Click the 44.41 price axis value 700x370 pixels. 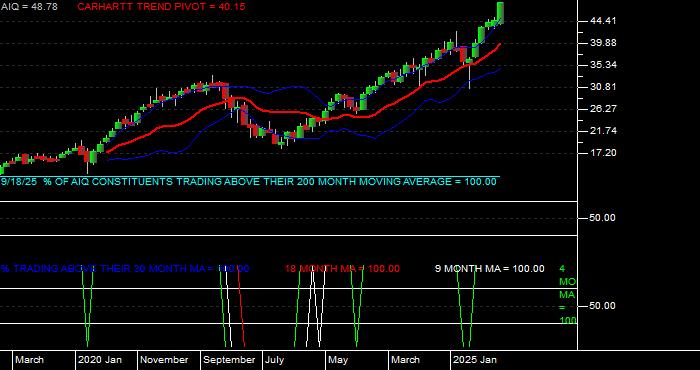tap(603, 21)
